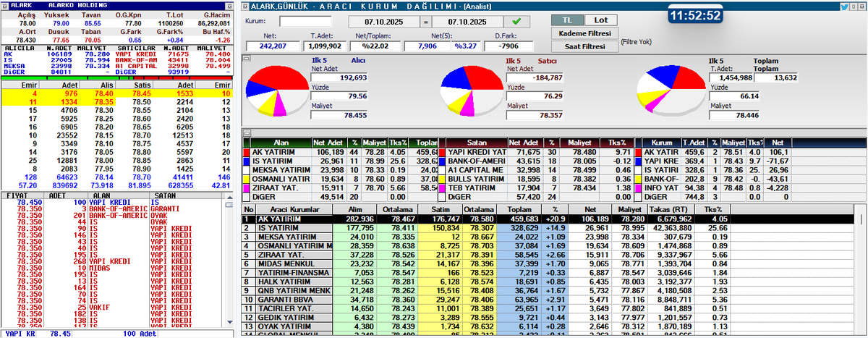Collapse the pie chart panel with minus box
This screenshot has height=338, width=868.
click(247, 60)
